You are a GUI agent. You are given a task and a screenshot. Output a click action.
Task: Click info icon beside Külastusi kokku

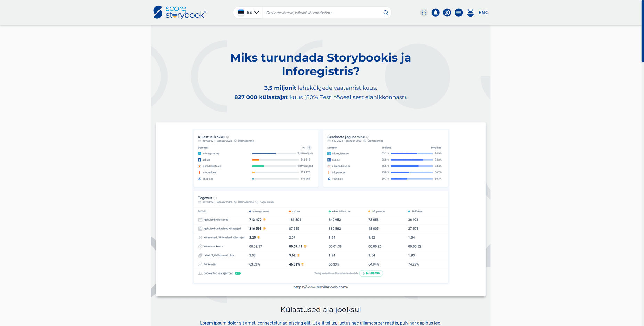(x=228, y=137)
